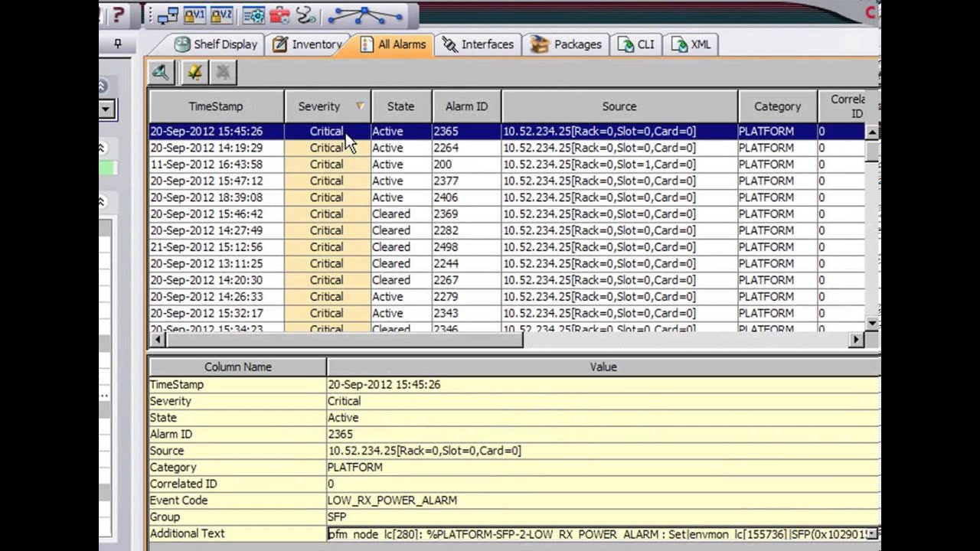This screenshot has width=980, height=551.
Task: Select alarm row timestamped 20-Sep-2012 15:47:12
Action: point(506,181)
